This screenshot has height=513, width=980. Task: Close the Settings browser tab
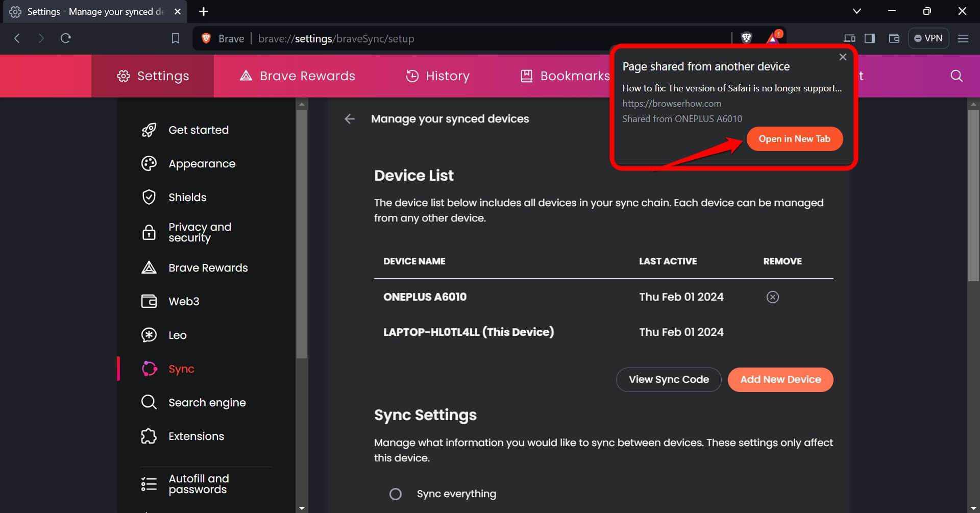point(177,11)
